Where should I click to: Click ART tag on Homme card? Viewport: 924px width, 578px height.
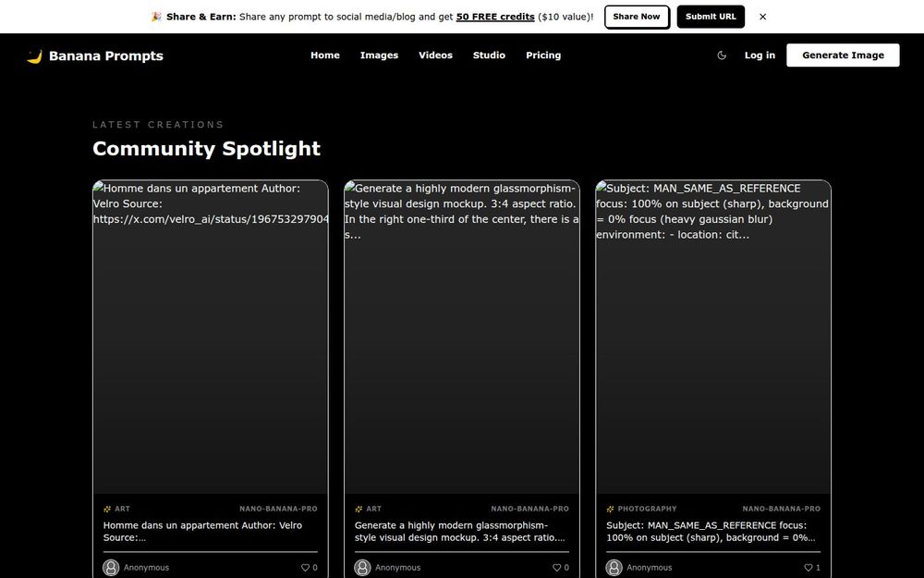coord(122,509)
